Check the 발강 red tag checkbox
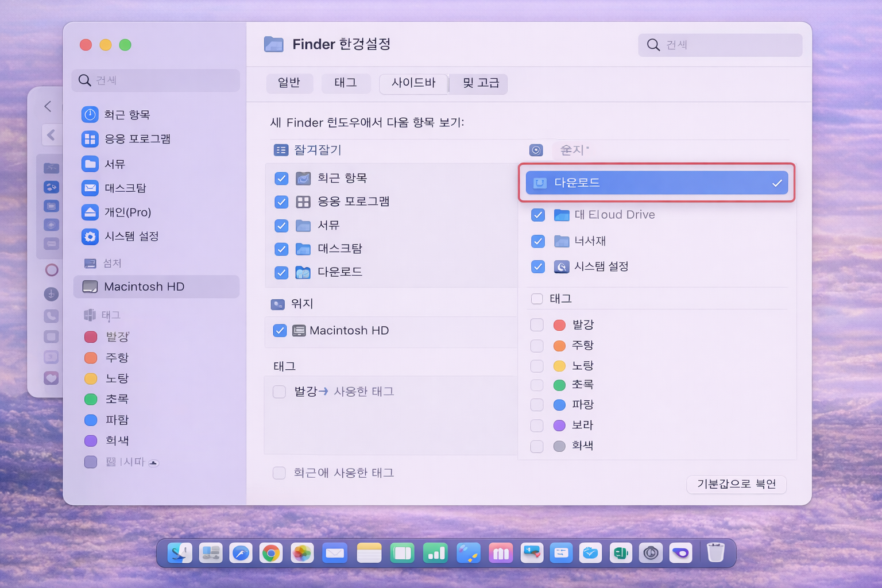 [x=537, y=325]
